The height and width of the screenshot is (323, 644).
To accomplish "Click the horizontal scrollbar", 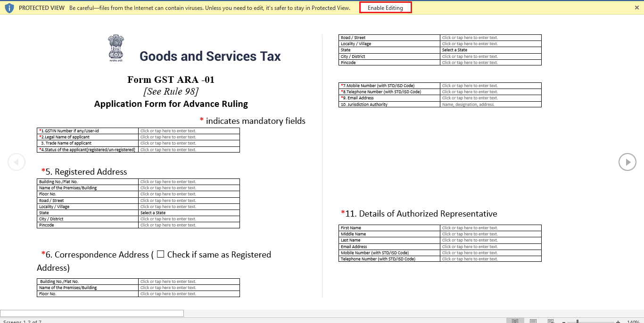I will click(92, 313).
